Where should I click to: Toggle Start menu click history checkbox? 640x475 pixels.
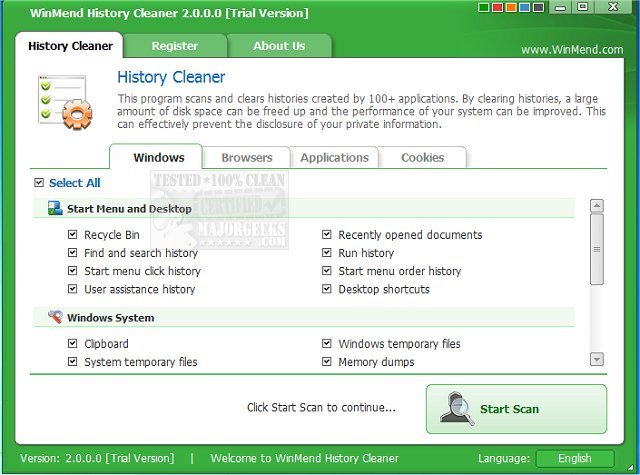click(x=72, y=271)
